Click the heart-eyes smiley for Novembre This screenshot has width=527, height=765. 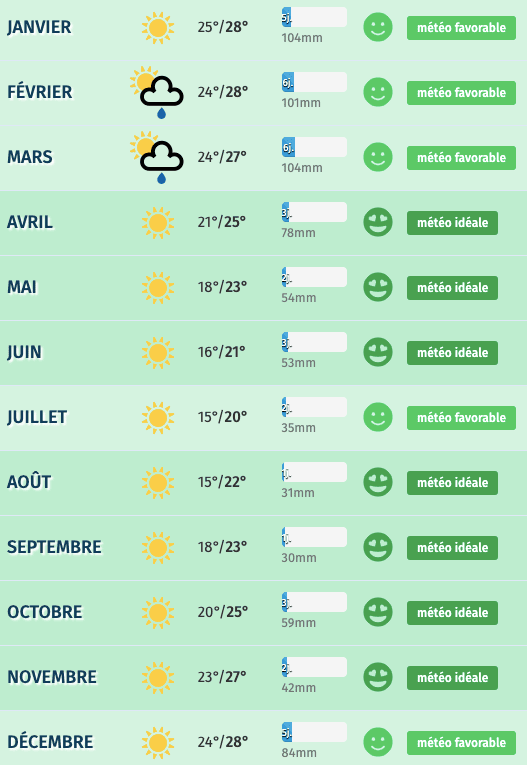378,677
